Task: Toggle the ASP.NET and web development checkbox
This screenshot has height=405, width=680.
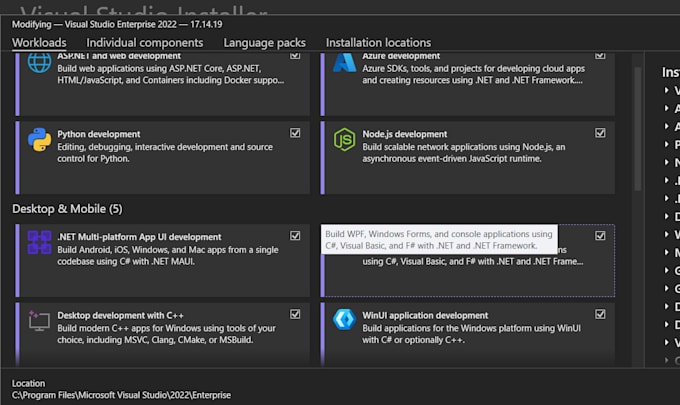Action: (295, 56)
